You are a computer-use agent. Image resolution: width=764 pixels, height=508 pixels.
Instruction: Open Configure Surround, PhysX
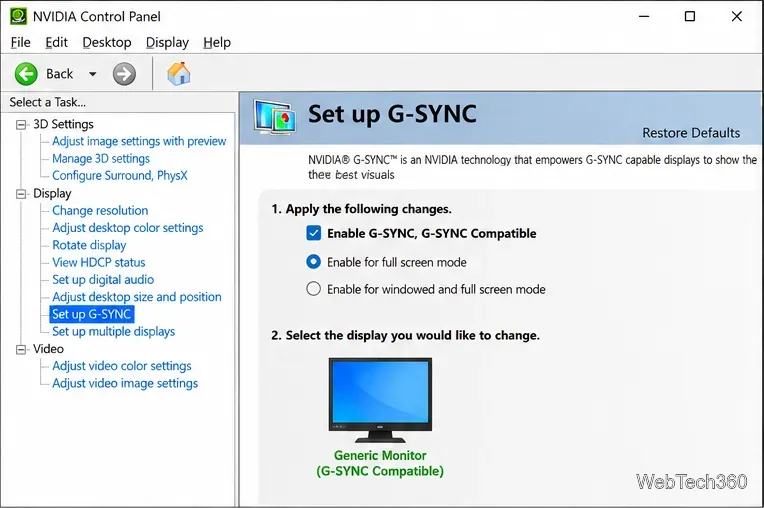point(119,175)
